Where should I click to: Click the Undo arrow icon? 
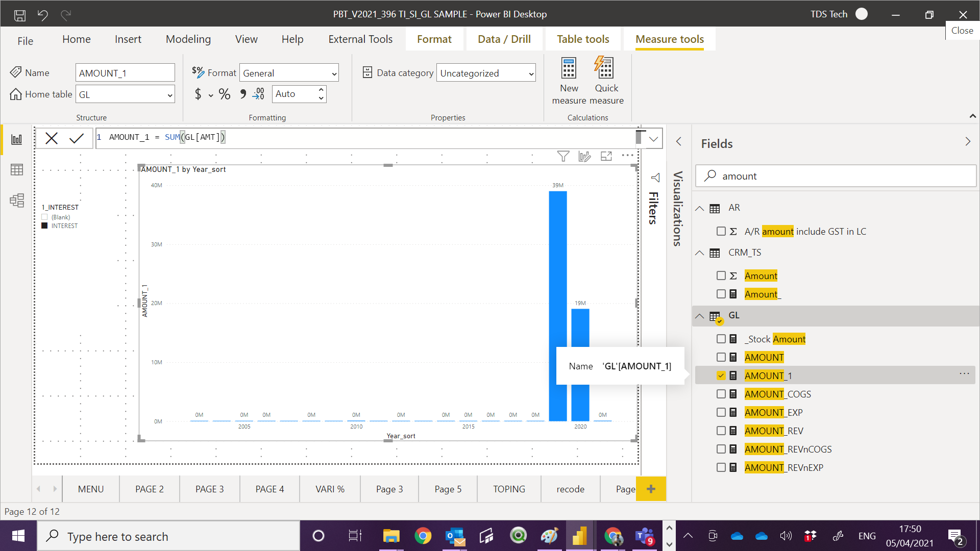click(x=43, y=15)
